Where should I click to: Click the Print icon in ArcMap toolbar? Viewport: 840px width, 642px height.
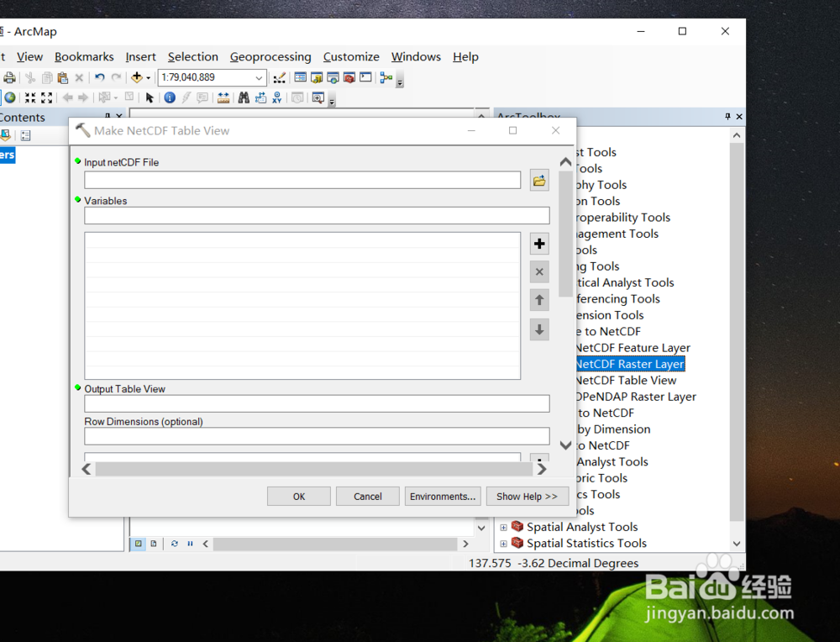tap(9, 77)
